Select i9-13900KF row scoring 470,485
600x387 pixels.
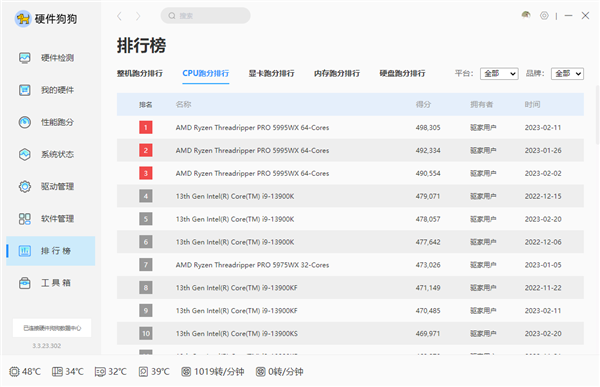pyautogui.click(x=350, y=310)
